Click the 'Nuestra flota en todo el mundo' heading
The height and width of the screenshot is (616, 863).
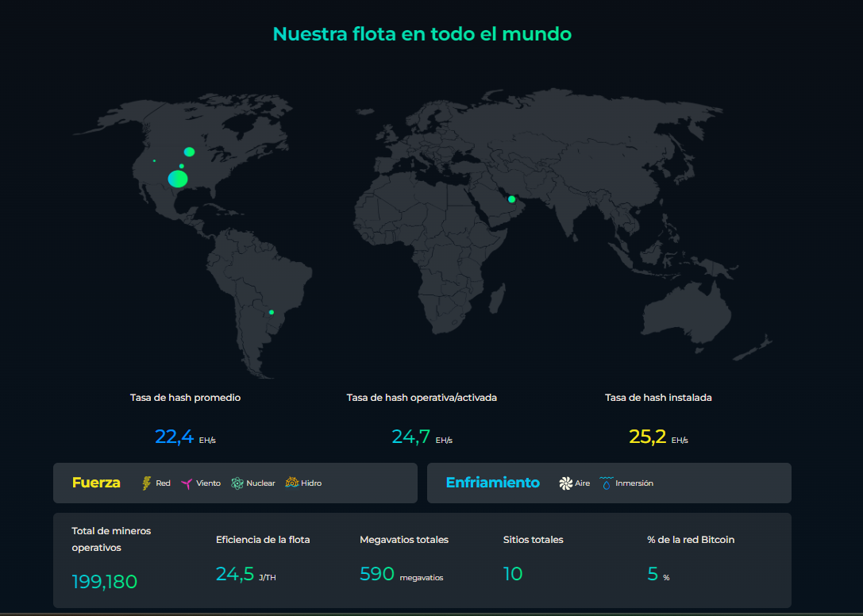pyautogui.click(x=422, y=34)
